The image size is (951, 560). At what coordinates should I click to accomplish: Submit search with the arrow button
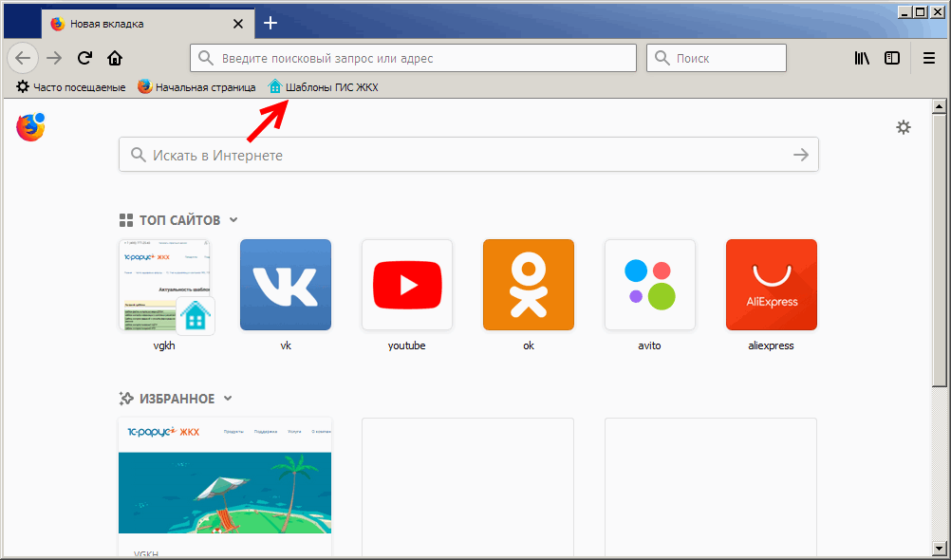pos(801,155)
